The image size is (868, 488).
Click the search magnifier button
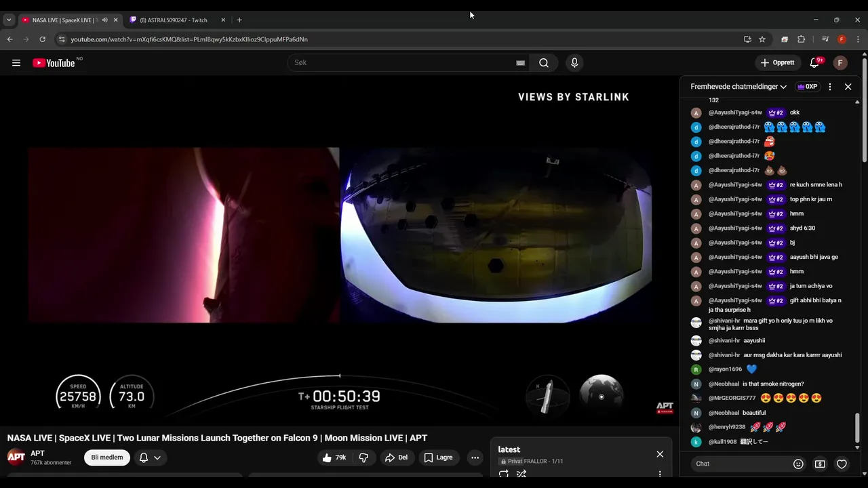[544, 63]
